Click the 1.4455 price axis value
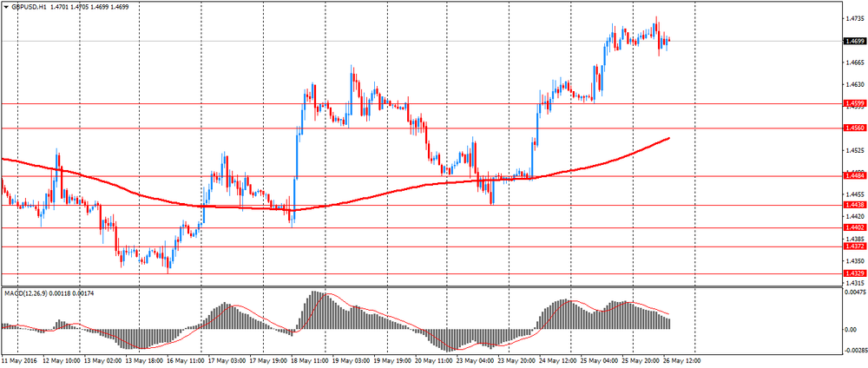868x368 pixels. tap(853, 194)
